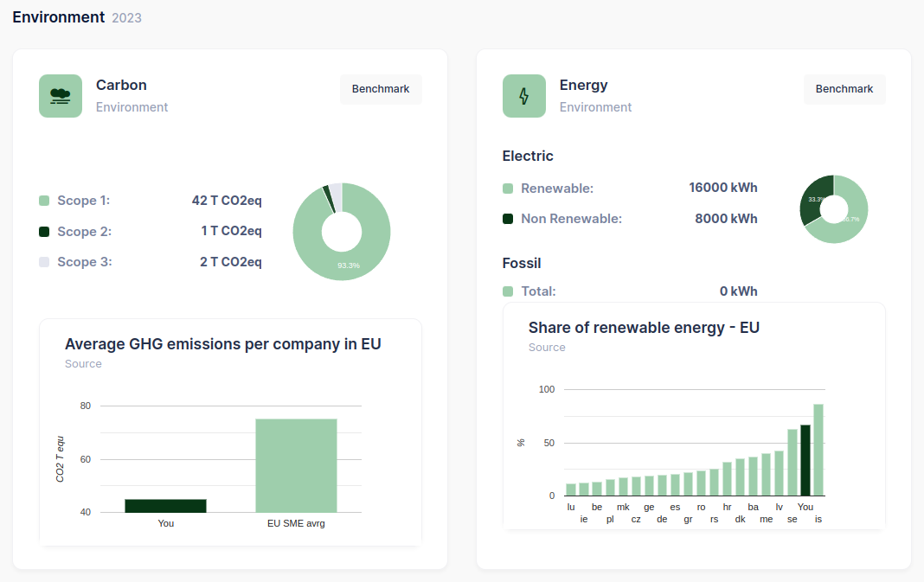Screen dimensions: 924x582
Task: Click the 'CO2 T equ' axis title
Action: click(x=60, y=459)
